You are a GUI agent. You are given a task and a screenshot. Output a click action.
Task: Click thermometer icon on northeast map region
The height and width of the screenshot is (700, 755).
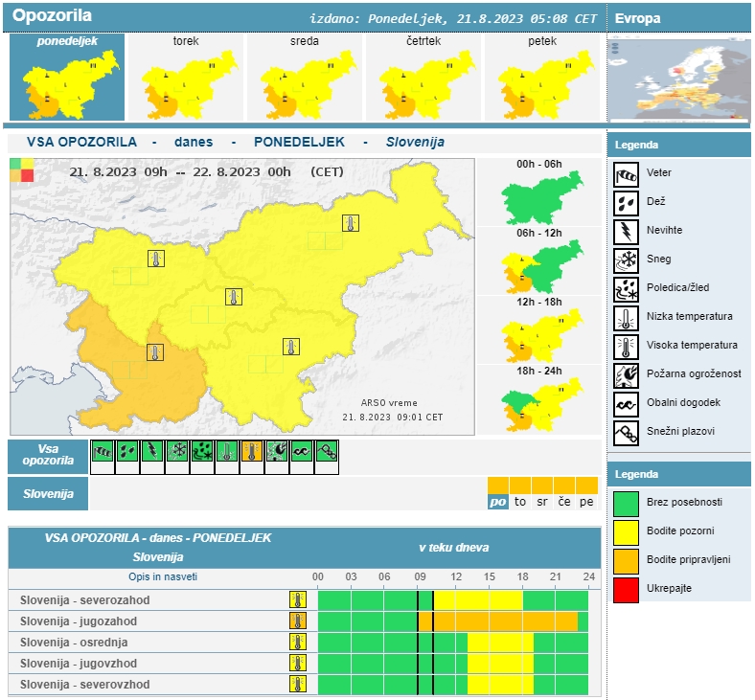click(x=351, y=223)
